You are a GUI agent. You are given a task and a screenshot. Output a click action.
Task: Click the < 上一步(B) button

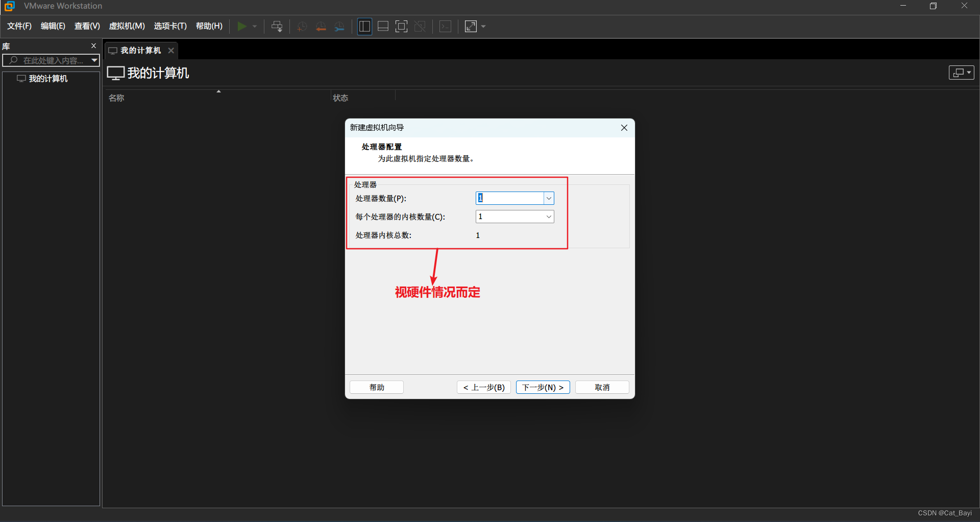click(484, 387)
